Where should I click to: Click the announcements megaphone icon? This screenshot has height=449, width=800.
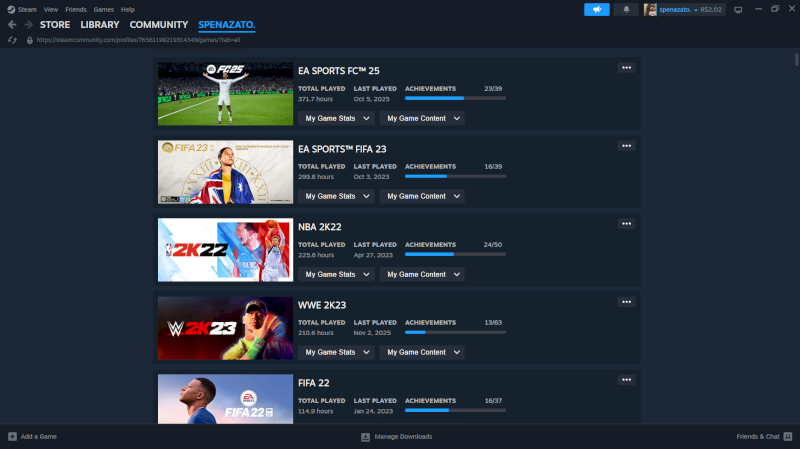596,9
